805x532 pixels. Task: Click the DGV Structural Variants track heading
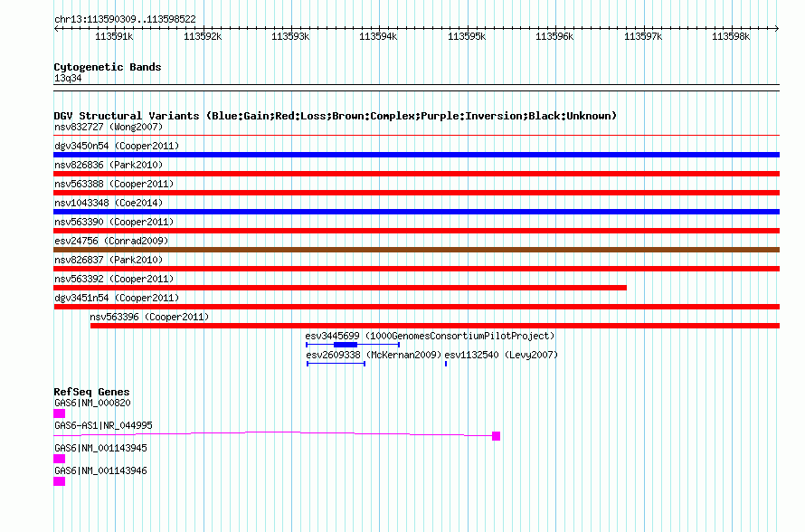click(x=336, y=116)
